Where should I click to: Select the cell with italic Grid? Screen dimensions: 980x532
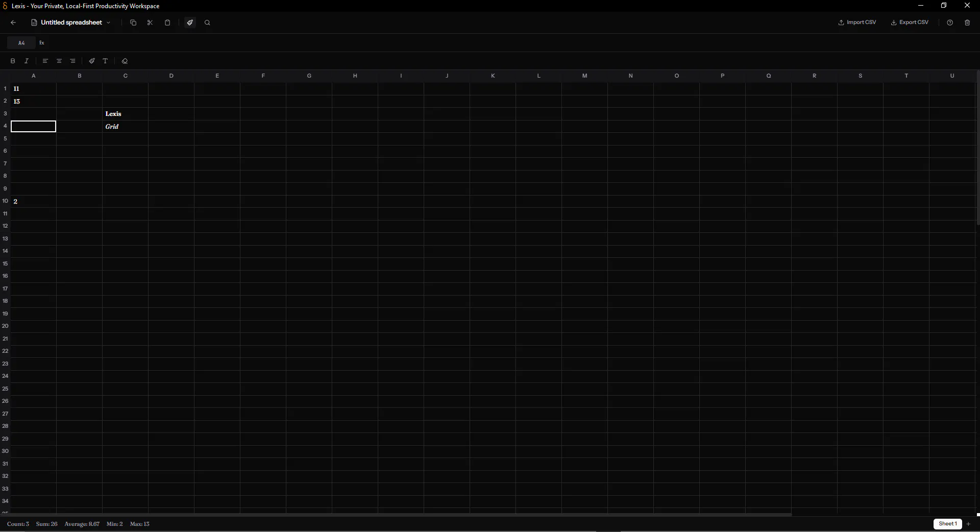click(x=126, y=126)
